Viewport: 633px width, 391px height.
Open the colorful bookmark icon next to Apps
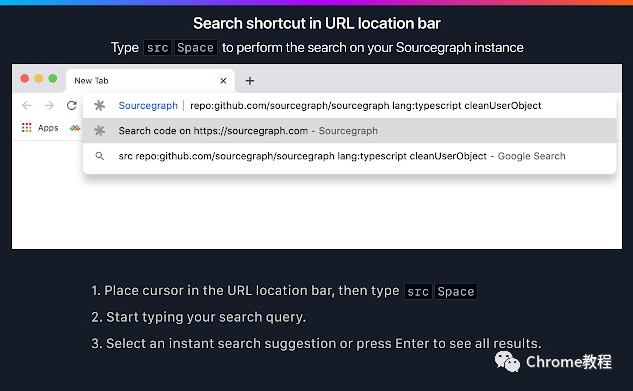[75, 128]
